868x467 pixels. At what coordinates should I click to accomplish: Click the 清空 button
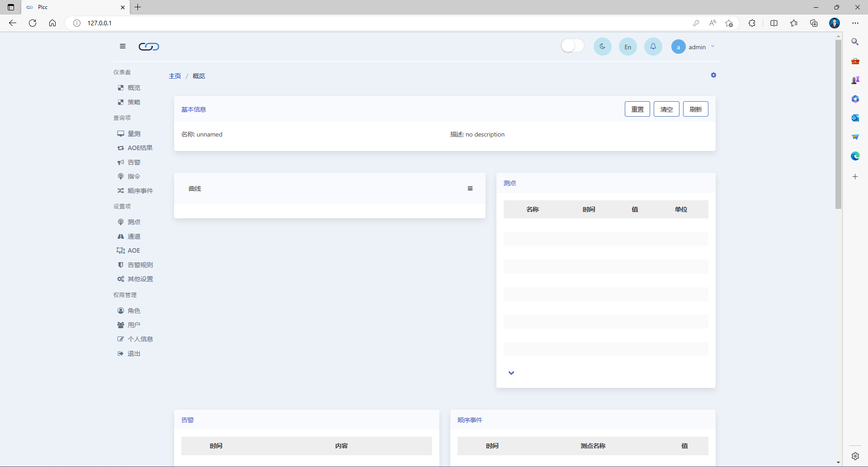[x=666, y=109]
